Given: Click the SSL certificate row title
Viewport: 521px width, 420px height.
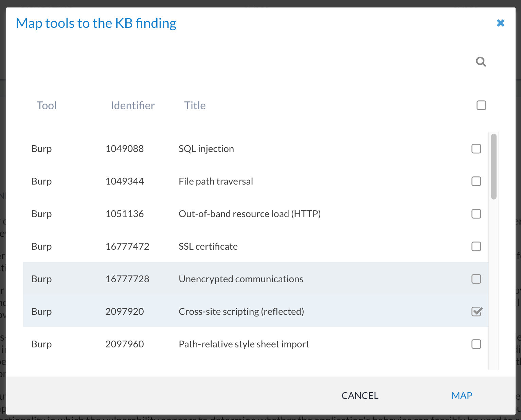Looking at the screenshot, I should point(208,246).
